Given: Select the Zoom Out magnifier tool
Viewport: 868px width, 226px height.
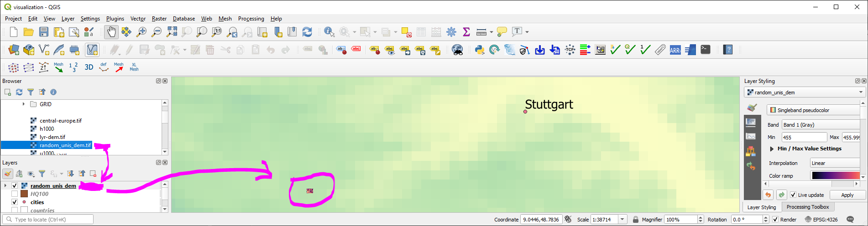Looking at the screenshot, I should tap(157, 32).
